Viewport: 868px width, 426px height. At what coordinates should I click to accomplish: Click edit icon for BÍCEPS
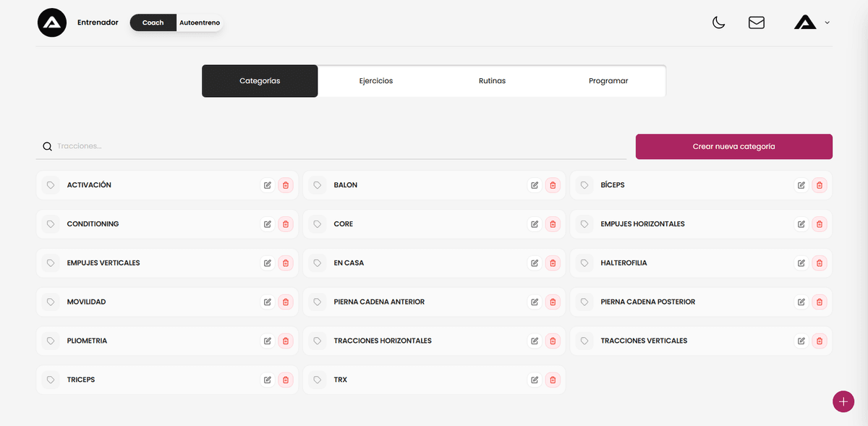[801, 185]
